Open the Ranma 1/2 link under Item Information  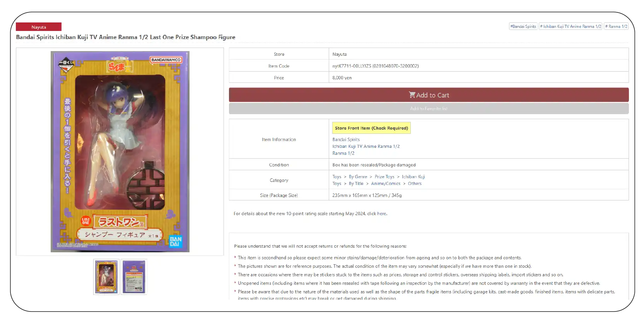343,154
